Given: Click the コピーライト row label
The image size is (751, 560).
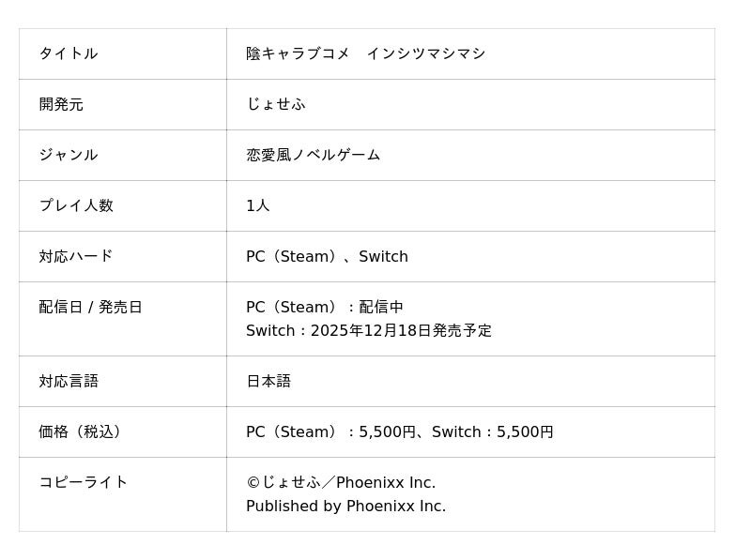Looking at the screenshot, I should (x=83, y=482).
